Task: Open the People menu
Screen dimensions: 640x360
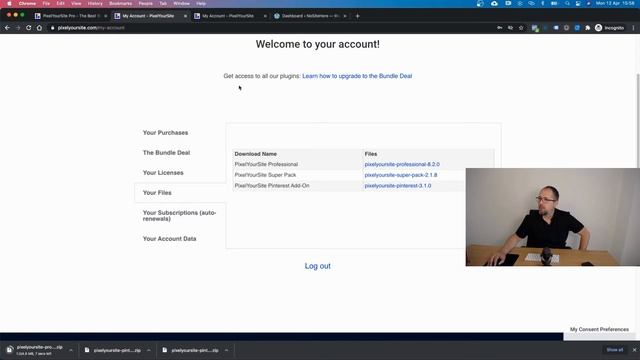Action: click(x=145, y=3)
